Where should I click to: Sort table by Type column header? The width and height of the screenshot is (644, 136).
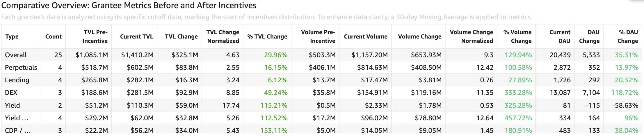[x=12, y=36]
